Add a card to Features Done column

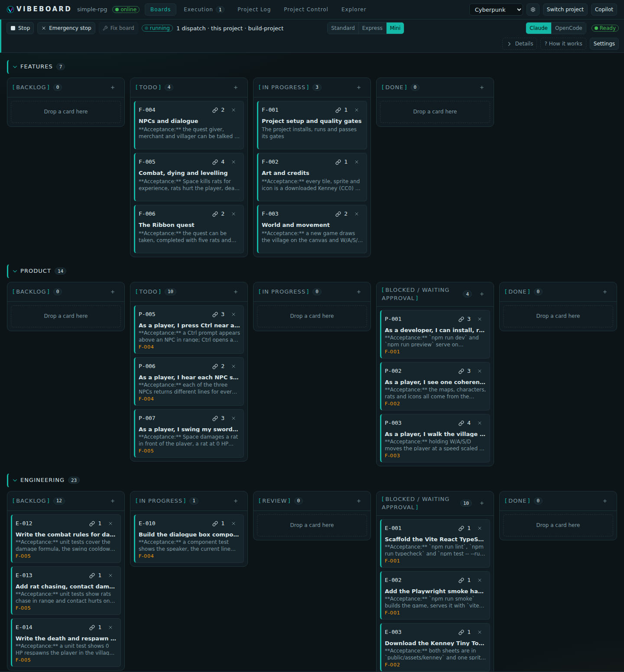click(x=482, y=87)
